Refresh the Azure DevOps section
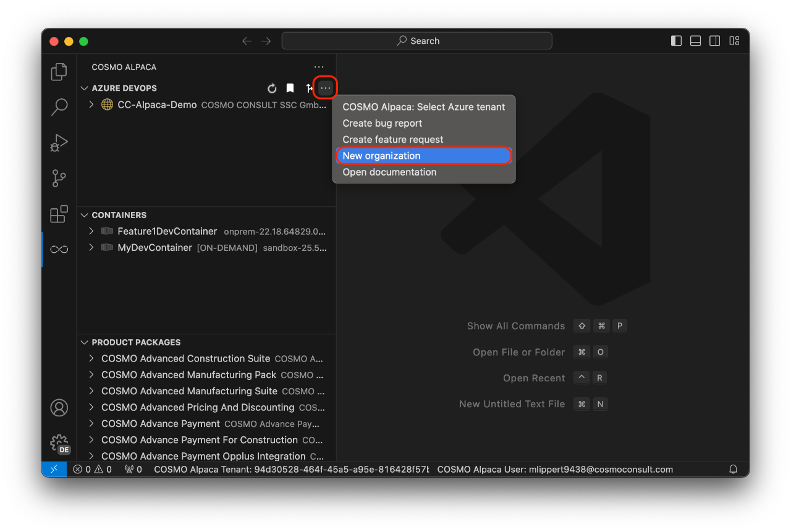Screen dimensions: 791x532 pyautogui.click(x=272, y=88)
